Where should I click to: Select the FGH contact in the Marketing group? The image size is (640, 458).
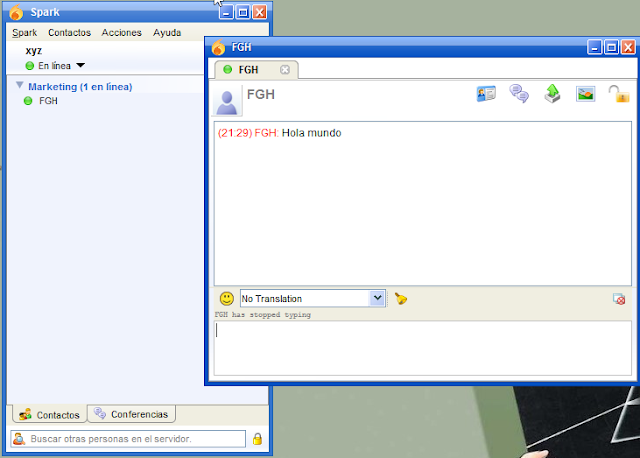48,101
